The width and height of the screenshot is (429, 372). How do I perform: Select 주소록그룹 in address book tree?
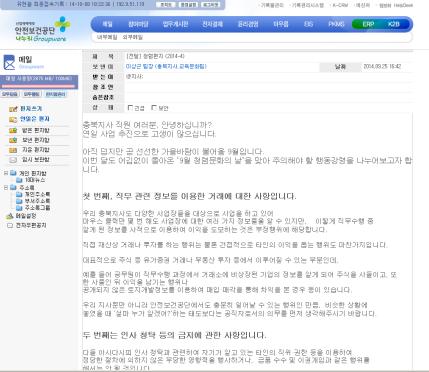[37, 208]
